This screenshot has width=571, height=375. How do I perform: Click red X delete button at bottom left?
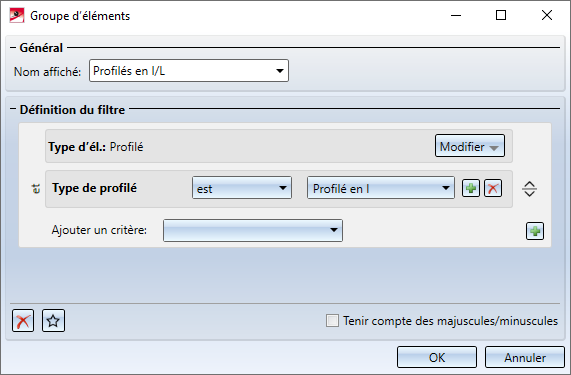pos(23,321)
